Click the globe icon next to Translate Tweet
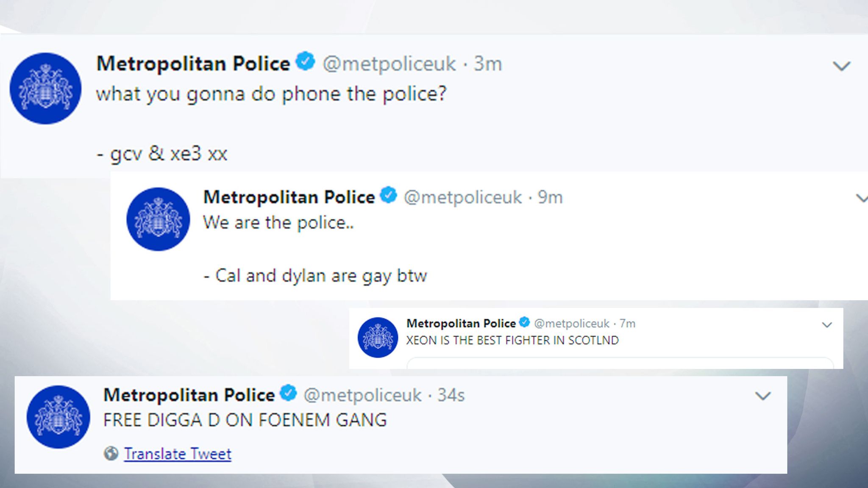Screen dimensions: 868x488 click(x=110, y=453)
